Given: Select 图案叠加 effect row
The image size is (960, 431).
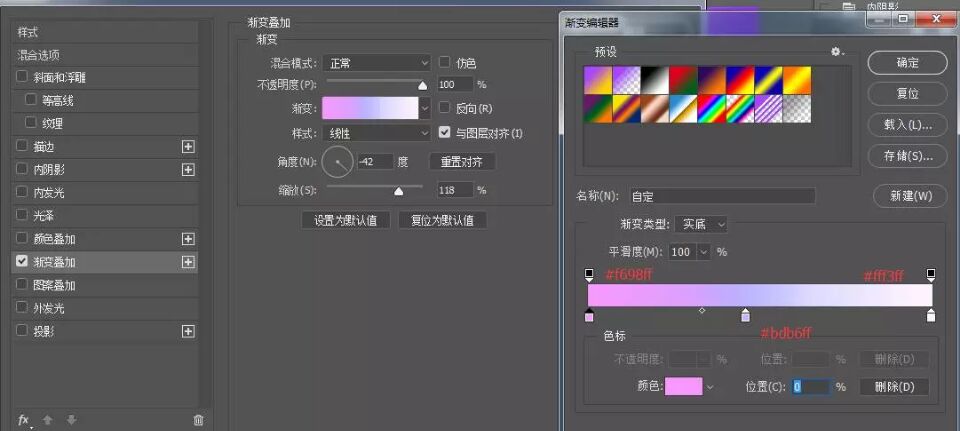Looking at the screenshot, I should [105, 285].
